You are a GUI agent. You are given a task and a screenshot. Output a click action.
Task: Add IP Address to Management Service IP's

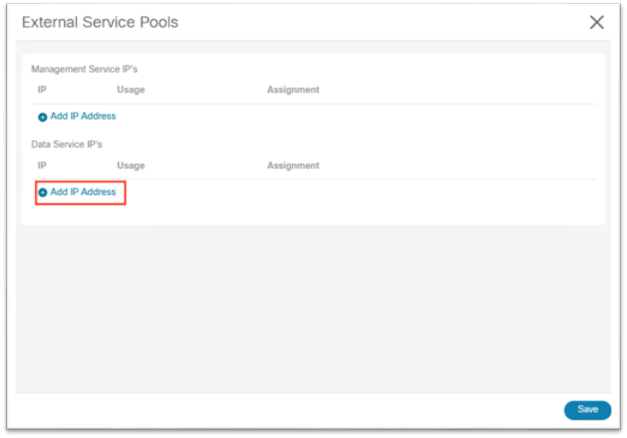point(77,116)
